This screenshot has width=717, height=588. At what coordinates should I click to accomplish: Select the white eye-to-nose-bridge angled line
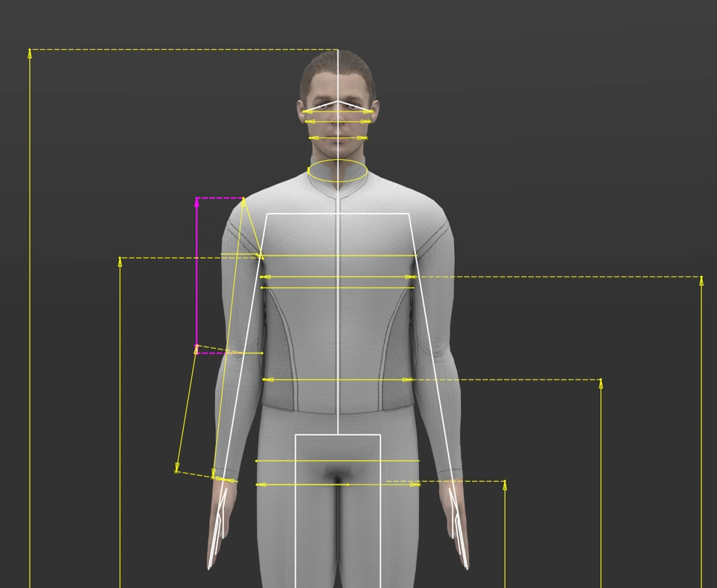321,106
